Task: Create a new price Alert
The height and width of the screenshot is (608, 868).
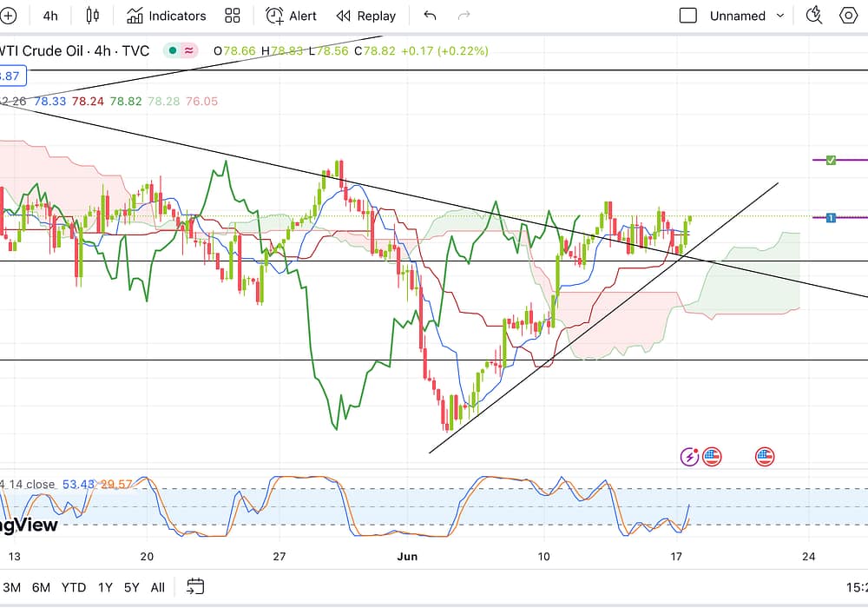Action: [x=291, y=16]
